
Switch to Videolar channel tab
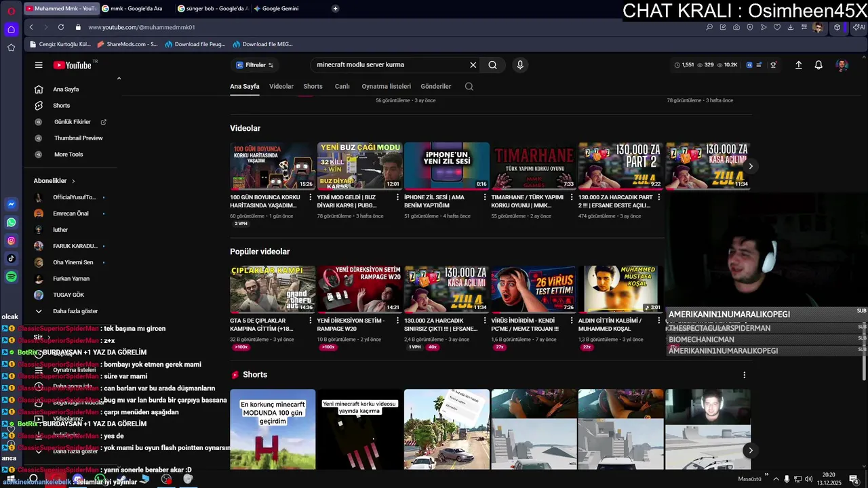281,87
